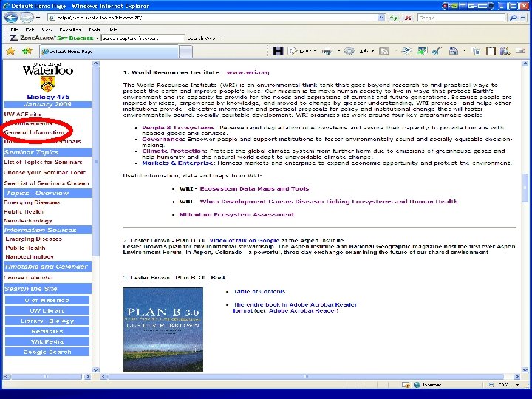
Task: Open the Course Calendar link
Action: [29, 278]
